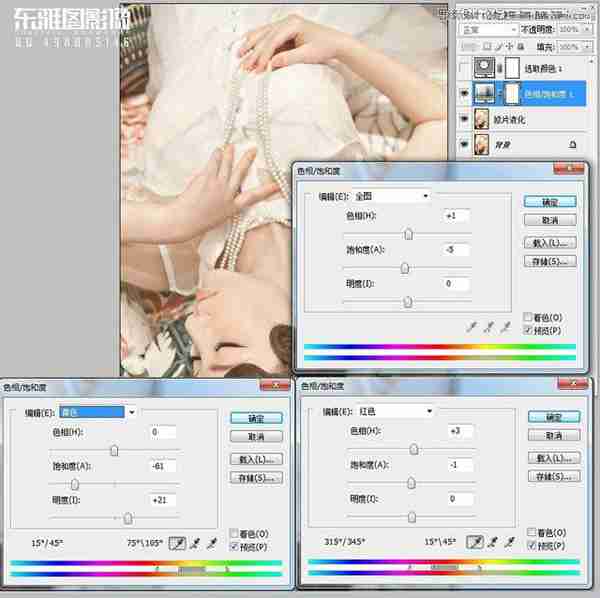Click Save (存储) in Yellows dialog
Viewport: 600px width, 598px height.
(x=251, y=478)
